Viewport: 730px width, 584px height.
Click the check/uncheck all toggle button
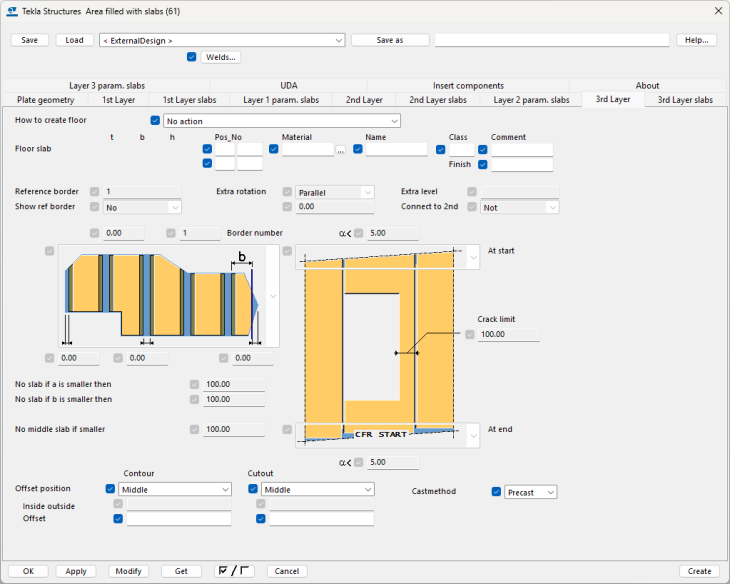pyautogui.click(x=234, y=571)
